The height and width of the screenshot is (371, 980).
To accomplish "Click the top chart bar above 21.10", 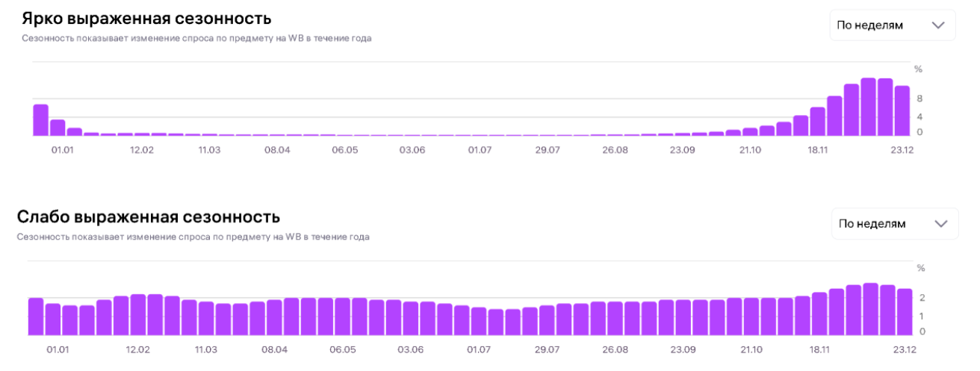I will click(x=750, y=131).
